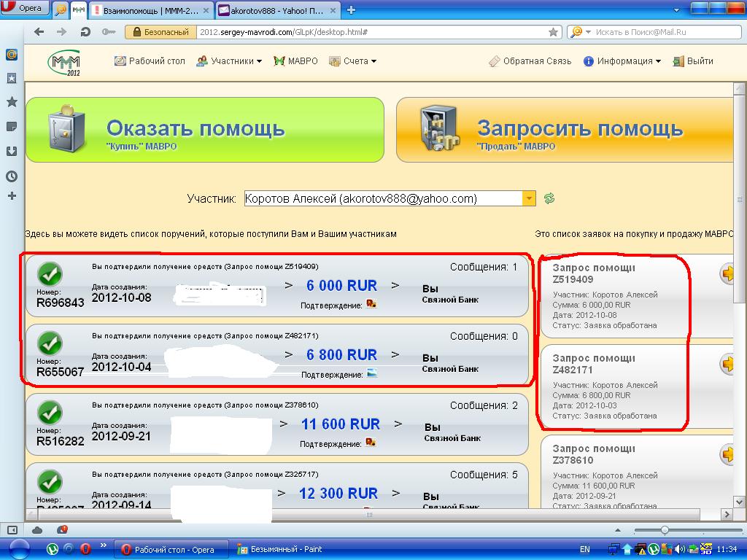Open the confirmation image icon for 6 800 RUR

tap(372, 373)
